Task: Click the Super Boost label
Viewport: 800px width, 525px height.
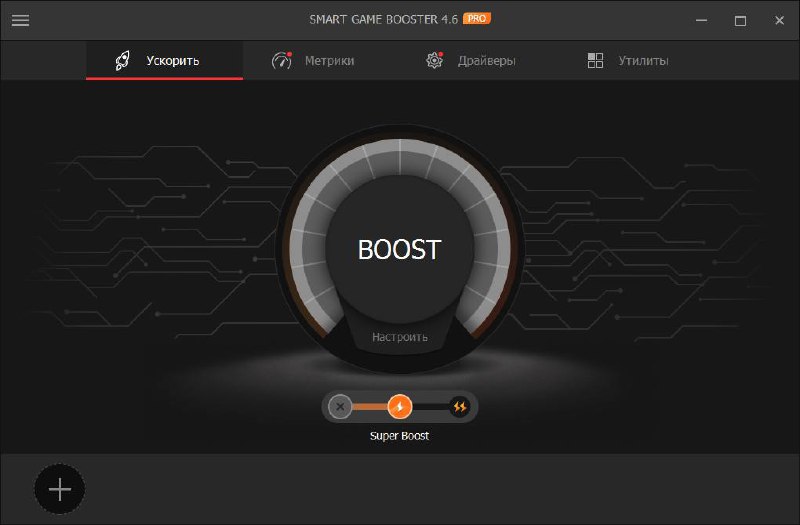Action: 399,436
